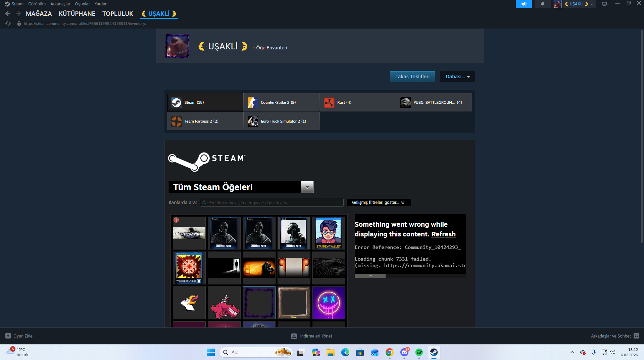The image size is (644, 360).
Task: Open the weather widget showing 12°C
Action: pos(18,352)
